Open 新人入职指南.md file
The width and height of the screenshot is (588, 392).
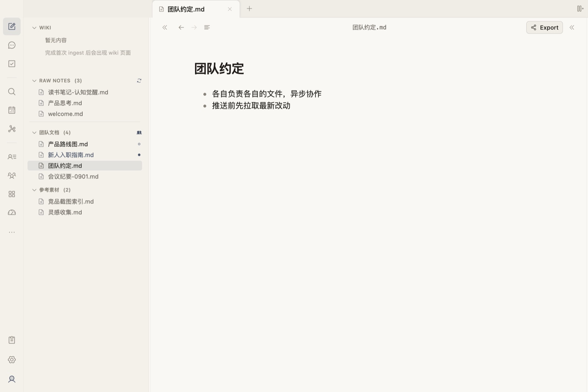(x=85, y=155)
